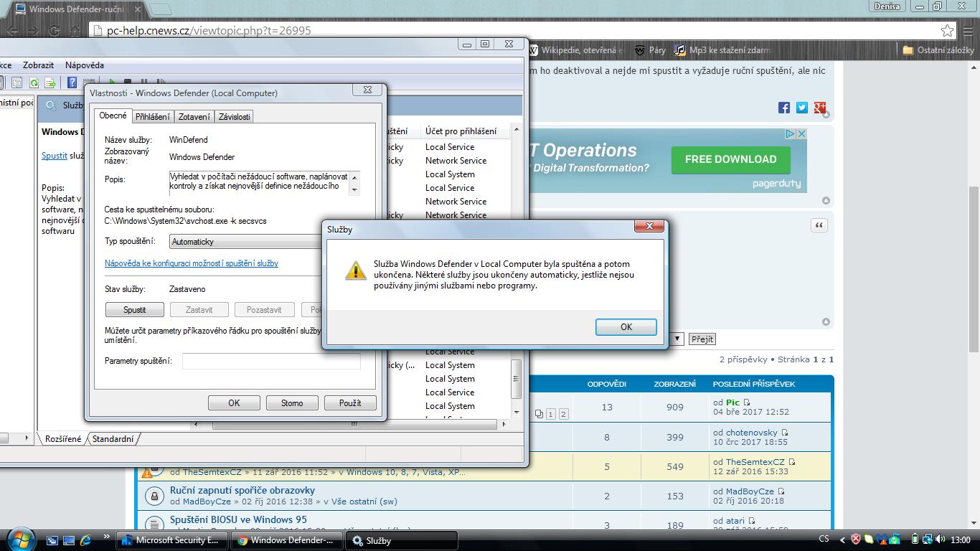Click the Parametry spuštění input field
Image resolution: width=980 pixels, height=551 pixels.
271,361
